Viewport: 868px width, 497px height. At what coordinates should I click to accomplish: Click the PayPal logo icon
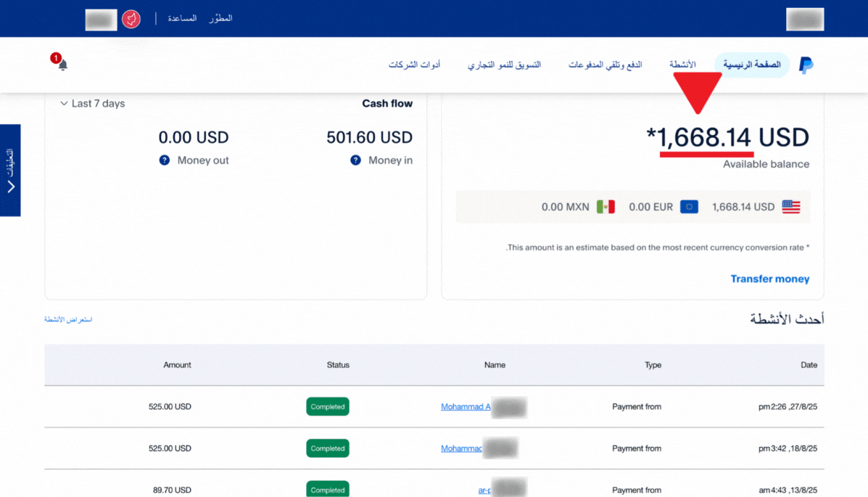806,65
